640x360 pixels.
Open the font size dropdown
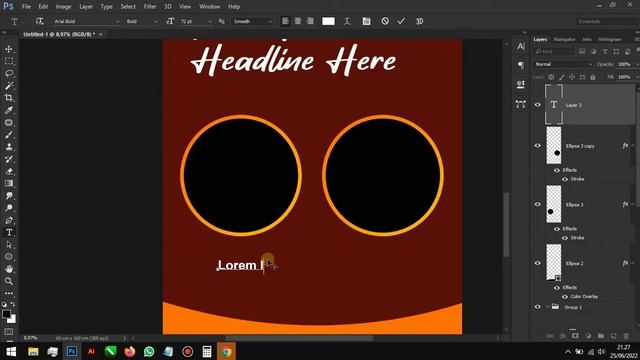point(210,21)
